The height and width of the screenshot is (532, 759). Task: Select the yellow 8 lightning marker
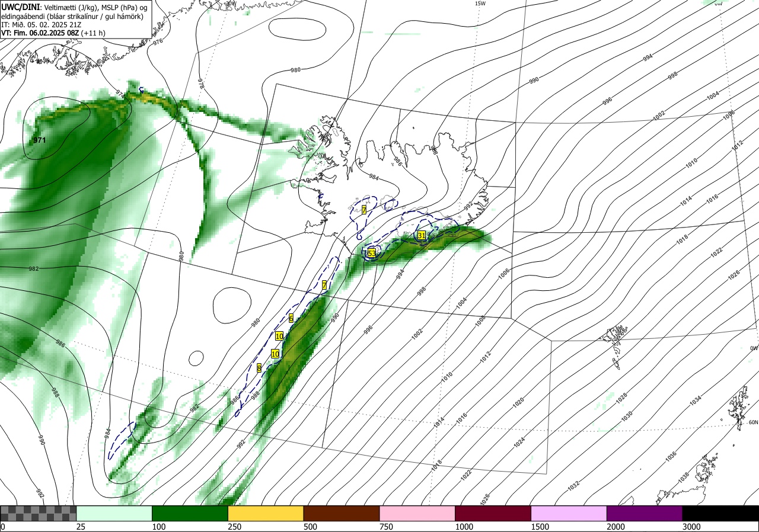[259, 367]
